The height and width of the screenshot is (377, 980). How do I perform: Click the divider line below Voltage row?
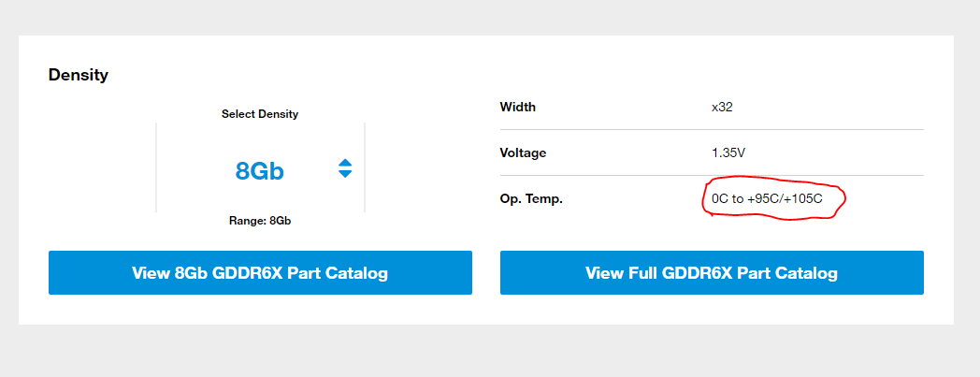[x=712, y=175]
